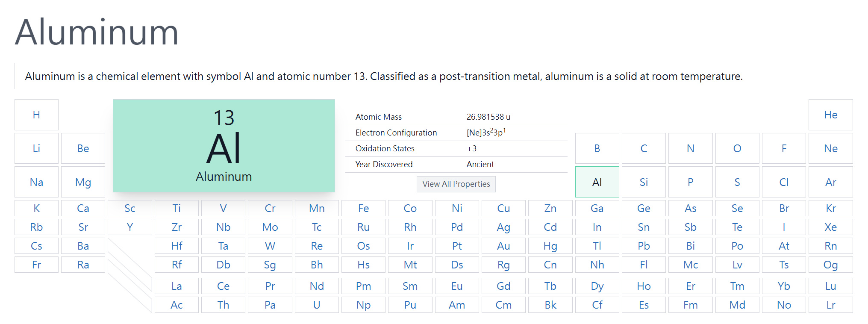Select the Hydrogen (H) element cell
868x324 pixels.
point(36,115)
